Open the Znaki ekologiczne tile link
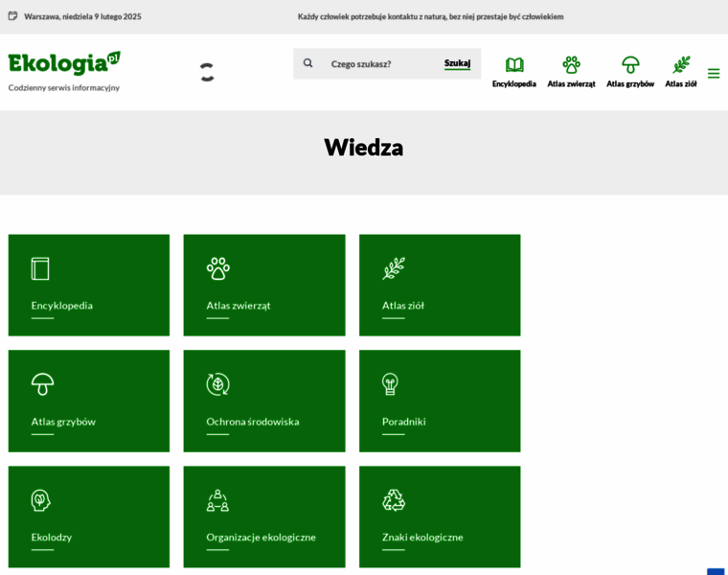728x575 pixels. 440,517
